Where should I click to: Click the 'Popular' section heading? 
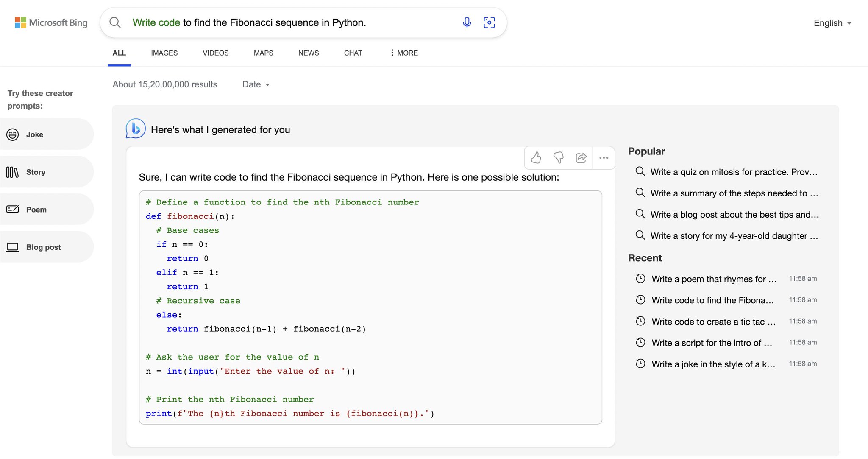(x=646, y=151)
